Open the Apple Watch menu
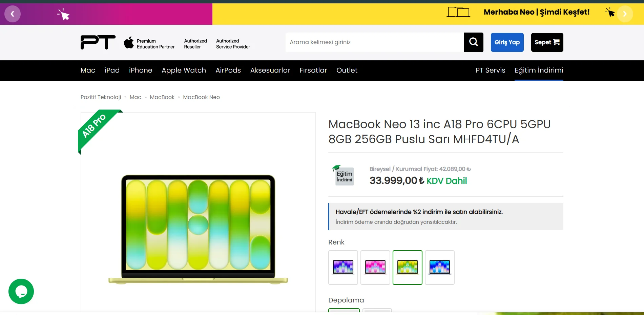Viewport: 644px width, 315px height. 184,70
